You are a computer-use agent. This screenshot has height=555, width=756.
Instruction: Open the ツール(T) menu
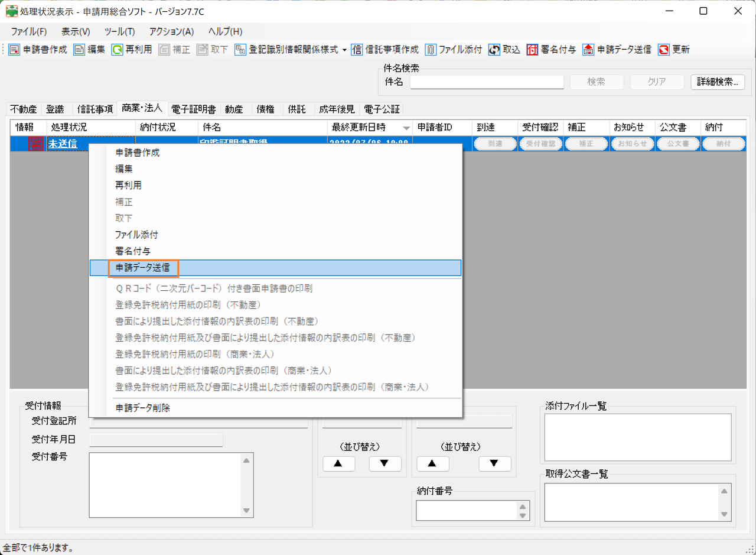click(119, 31)
